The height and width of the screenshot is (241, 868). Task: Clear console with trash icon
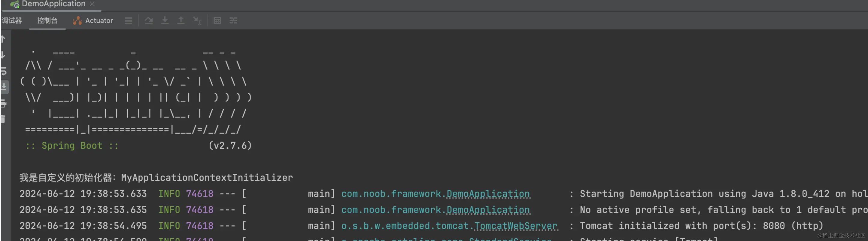coord(3,119)
